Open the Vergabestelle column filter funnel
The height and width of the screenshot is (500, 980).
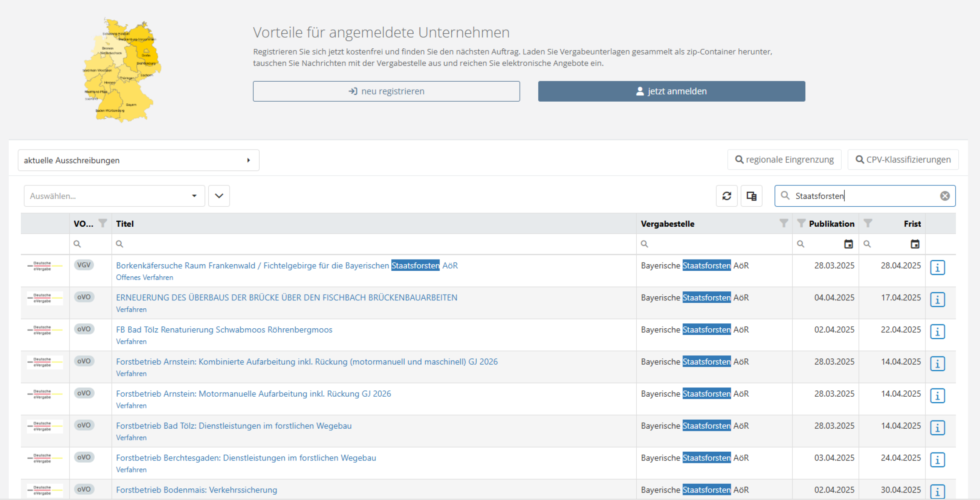point(783,223)
